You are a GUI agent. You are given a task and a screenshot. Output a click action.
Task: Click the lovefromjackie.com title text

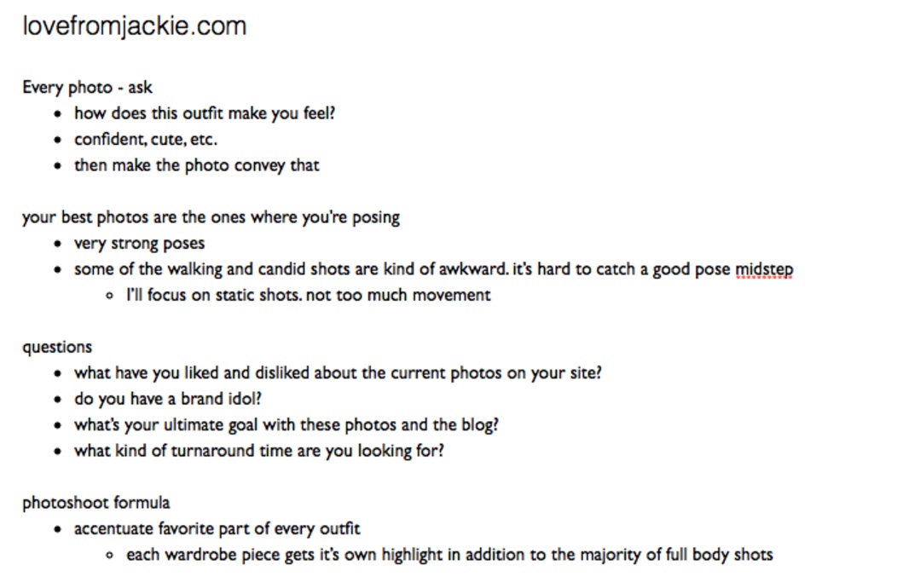[134, 26]
